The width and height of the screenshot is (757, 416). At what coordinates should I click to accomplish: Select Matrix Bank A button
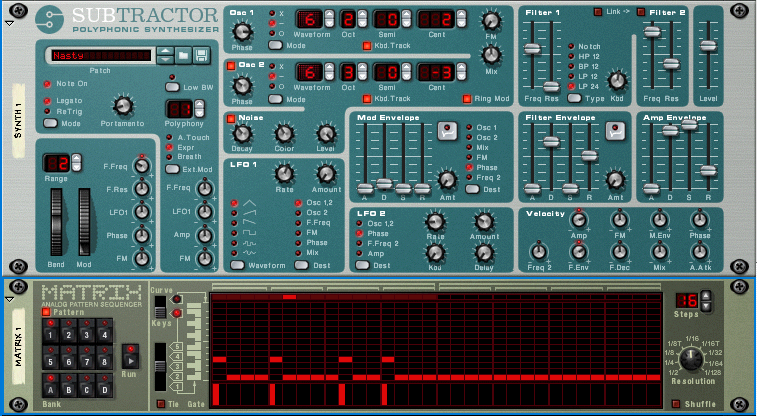[x=51, y=385]
